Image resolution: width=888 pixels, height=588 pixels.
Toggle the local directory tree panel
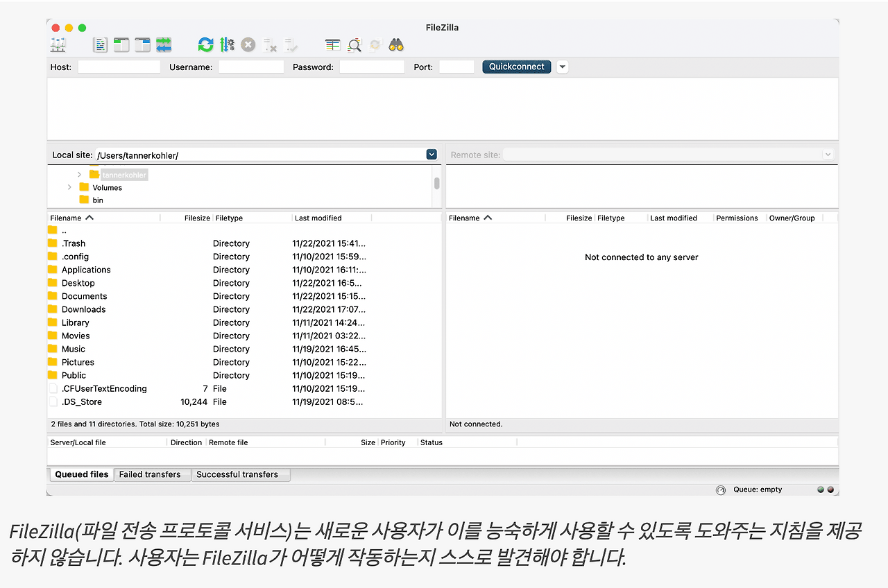click(121, 45)
